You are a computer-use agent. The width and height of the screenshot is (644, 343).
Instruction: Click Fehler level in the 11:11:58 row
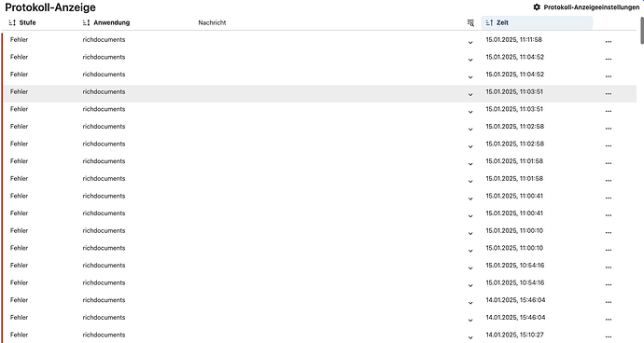point(19,40)
